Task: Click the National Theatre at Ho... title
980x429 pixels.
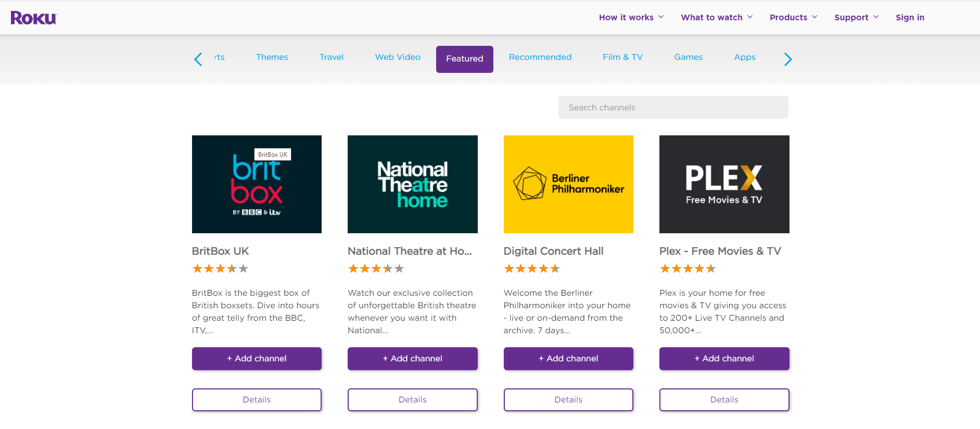Action: point(410,251)
